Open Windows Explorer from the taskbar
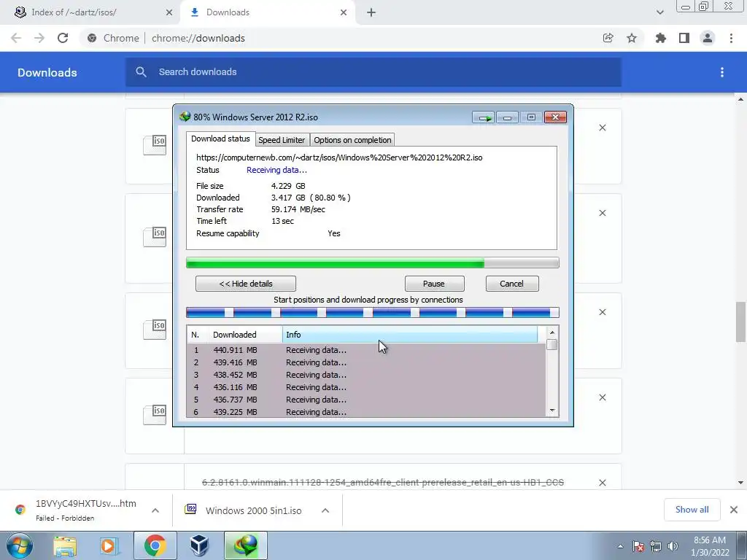Screen dimensions: 747x560 point(65,545)
